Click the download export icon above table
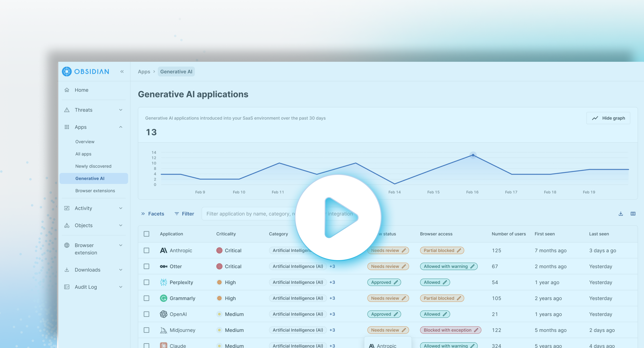This screenshot has width=644, height=348. click(621, 214)
